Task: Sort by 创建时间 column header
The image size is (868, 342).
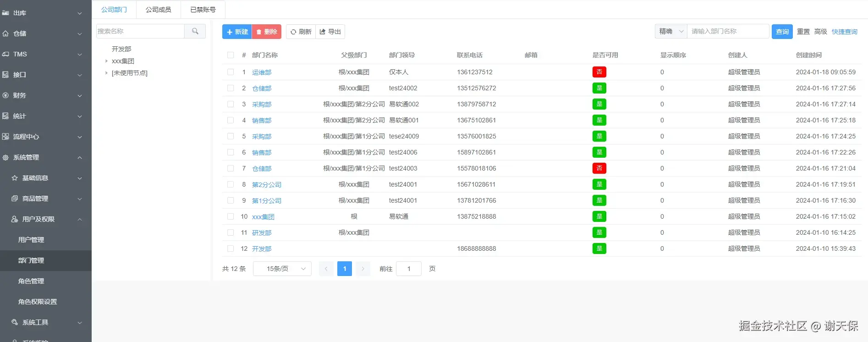Action: point(809,55)
